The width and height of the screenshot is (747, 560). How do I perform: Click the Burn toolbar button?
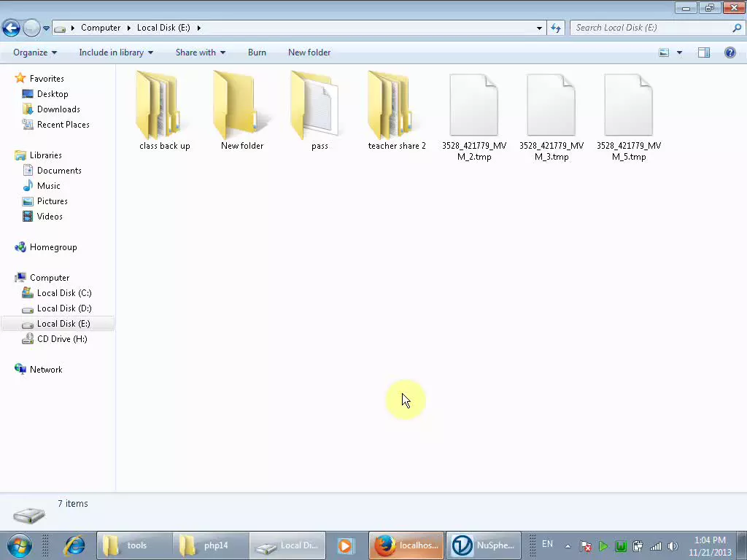pos(257,52)
